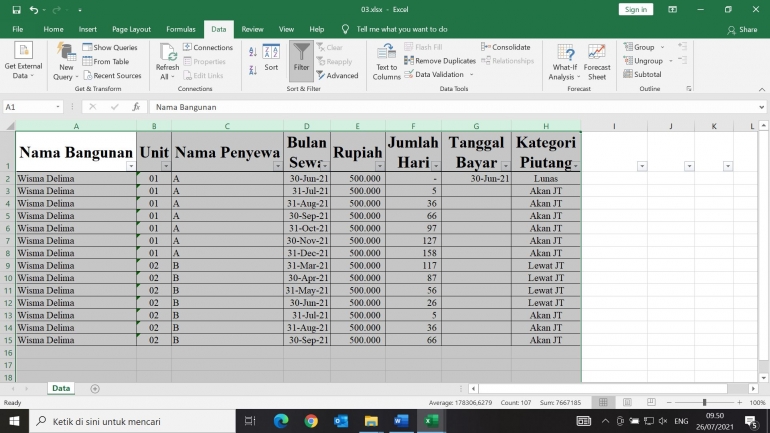Choose From Table

pyautogui.click(x=106, y=61)
